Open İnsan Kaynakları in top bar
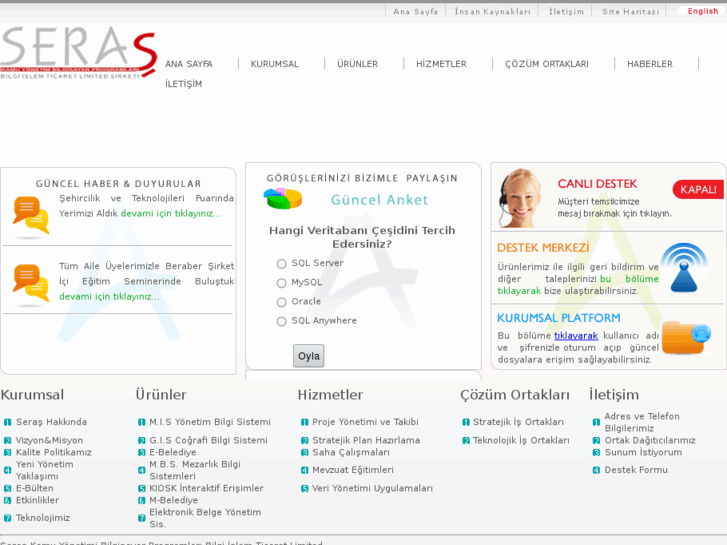The height and width of the screenshot is (545, 727). click(x=492, y=12)
